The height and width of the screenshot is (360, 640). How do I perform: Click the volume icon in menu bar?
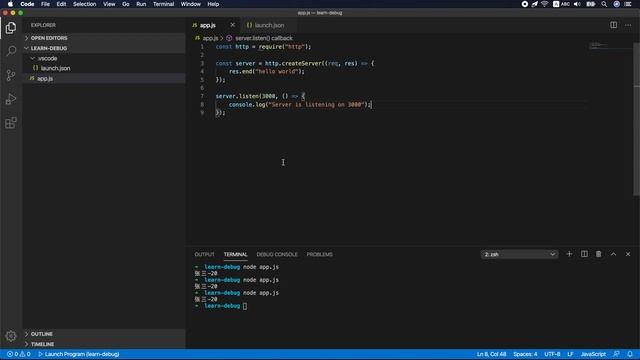577,4
